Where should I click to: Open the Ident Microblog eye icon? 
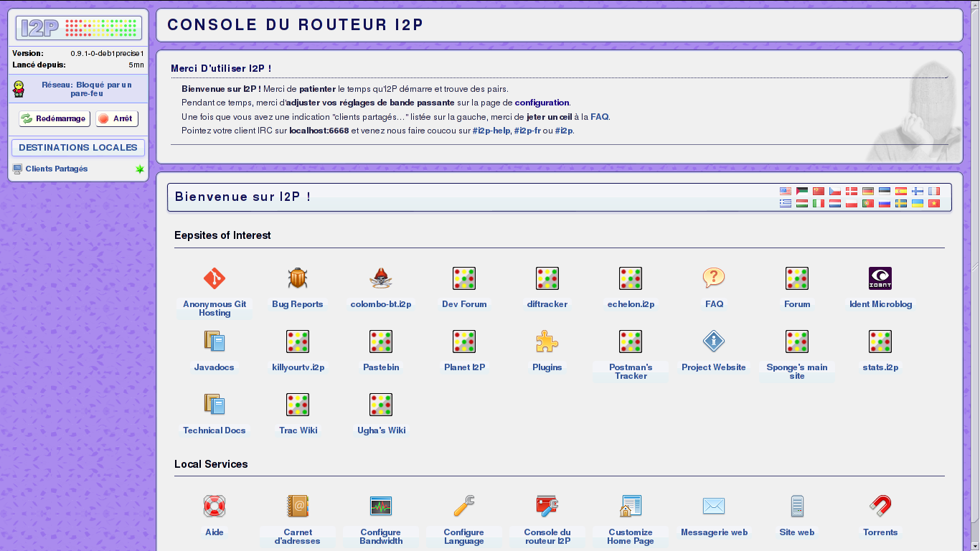880,278
